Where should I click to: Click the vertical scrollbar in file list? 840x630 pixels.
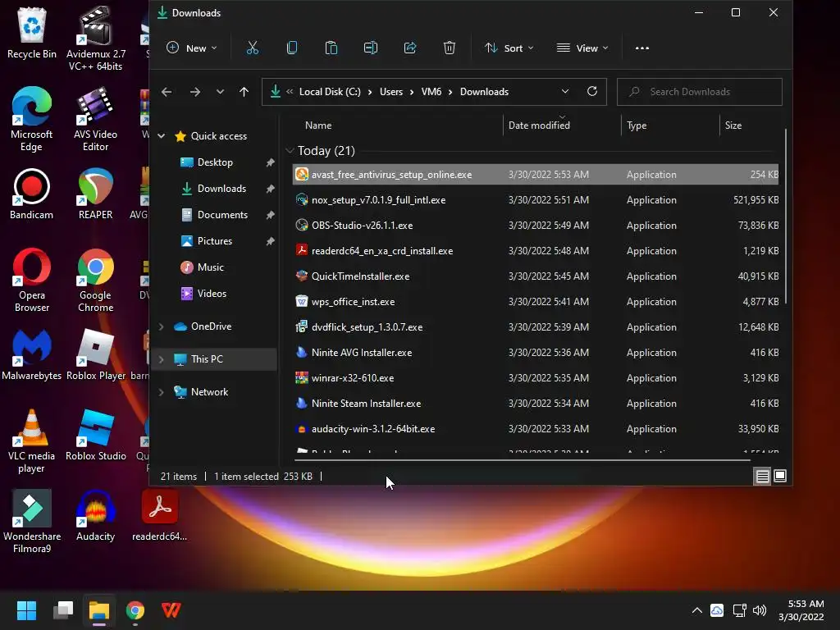(x=786, y=217)
